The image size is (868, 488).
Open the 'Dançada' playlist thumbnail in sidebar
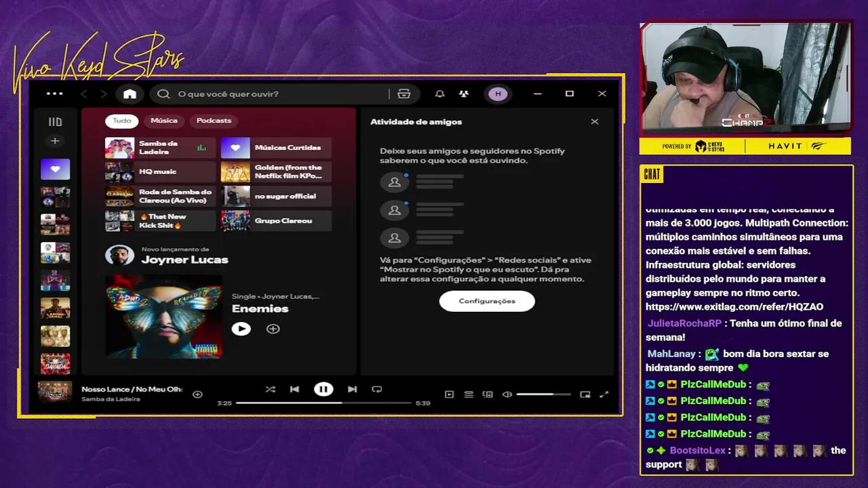[x=56, y=363]
